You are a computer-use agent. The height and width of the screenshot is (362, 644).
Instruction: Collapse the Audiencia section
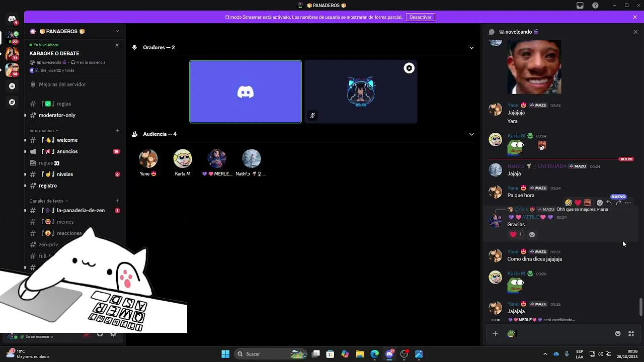pyautogui.click(x=471, y=134)
